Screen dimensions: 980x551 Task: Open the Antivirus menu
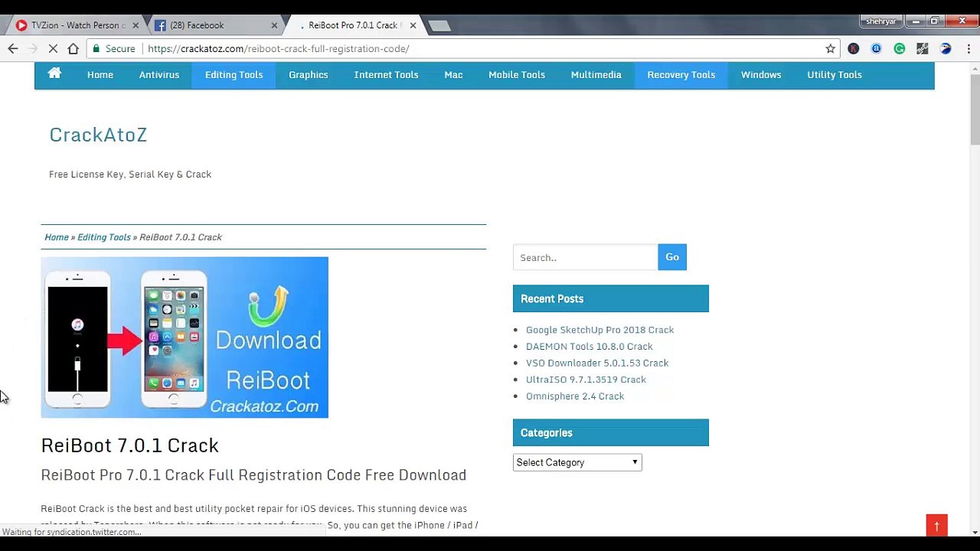coord(159,75)
